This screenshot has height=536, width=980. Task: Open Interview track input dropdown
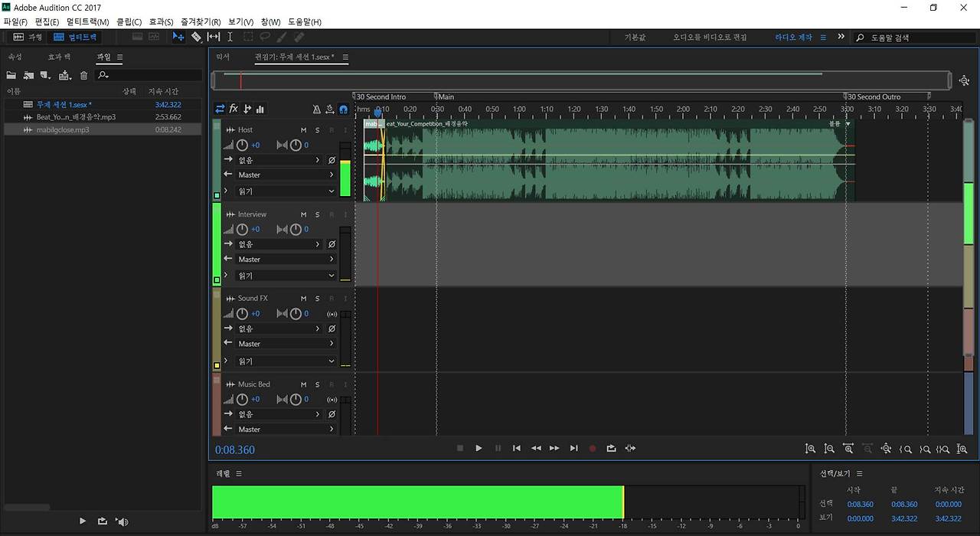coord(279,244)
